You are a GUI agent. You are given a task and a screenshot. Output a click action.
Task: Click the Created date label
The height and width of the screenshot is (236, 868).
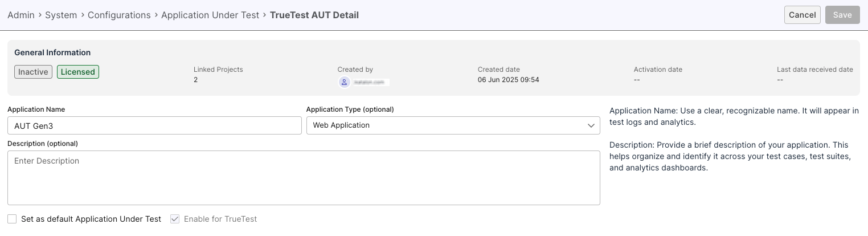tap(499, 70)
